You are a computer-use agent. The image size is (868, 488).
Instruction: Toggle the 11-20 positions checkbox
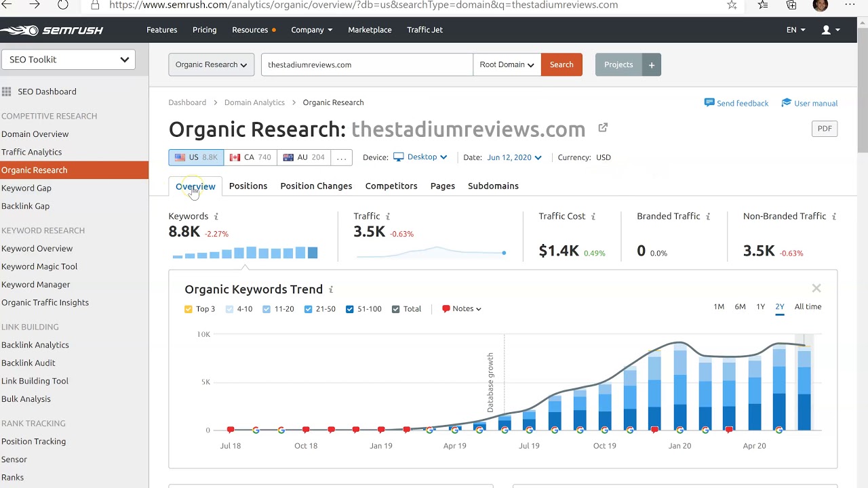[x=267, y=309]
